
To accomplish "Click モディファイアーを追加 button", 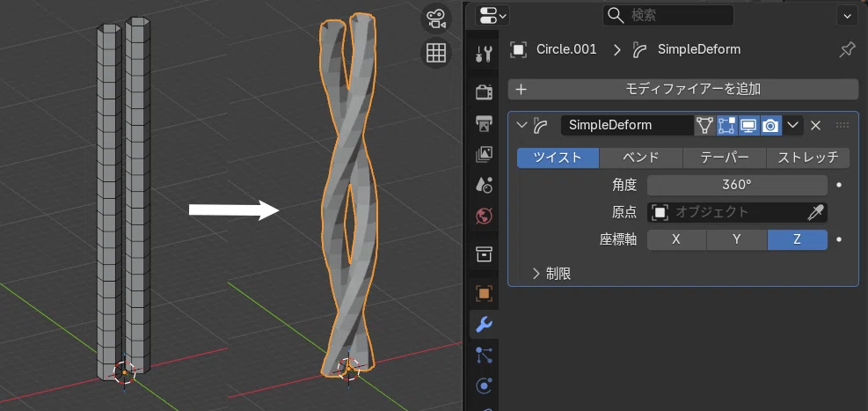I will [x=683, y=89].
